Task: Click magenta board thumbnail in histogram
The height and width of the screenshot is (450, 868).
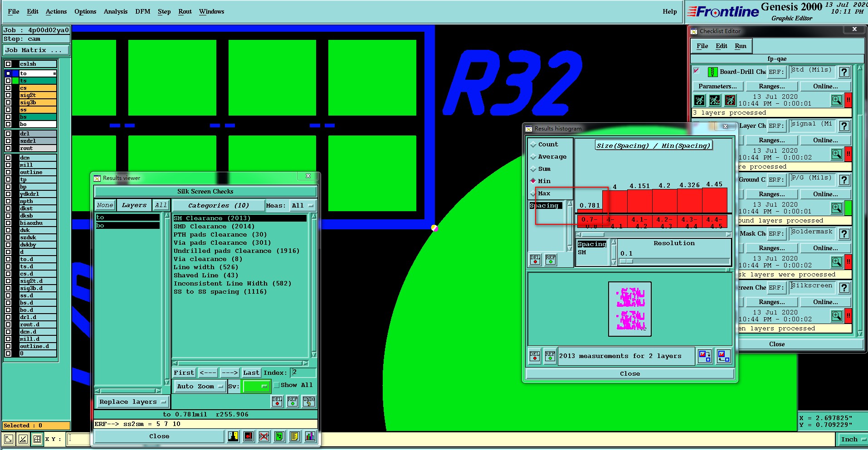Action: point(630,309)
